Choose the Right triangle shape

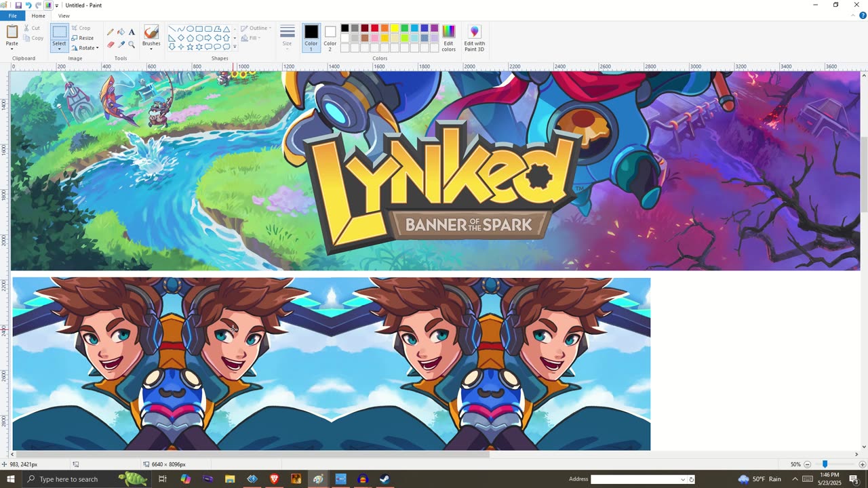pos(172,38)
